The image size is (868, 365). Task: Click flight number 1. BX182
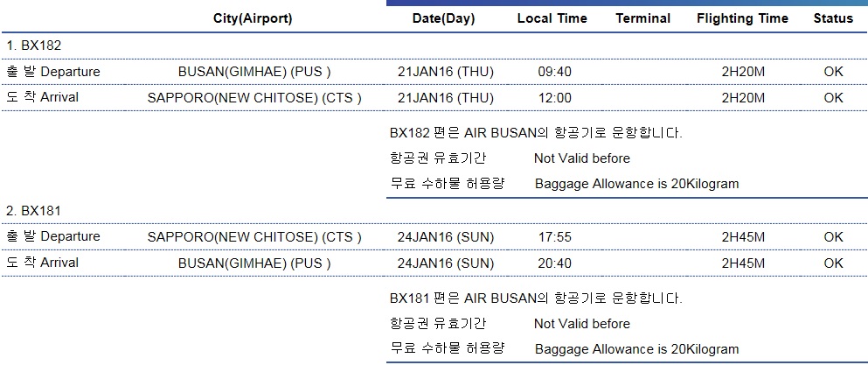tap(34, 46)
